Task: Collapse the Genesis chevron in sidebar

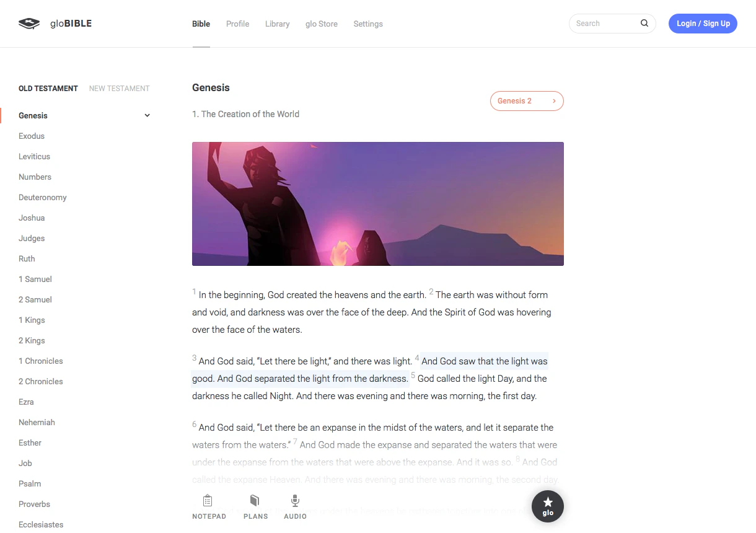Action: [x=147, y=115]
